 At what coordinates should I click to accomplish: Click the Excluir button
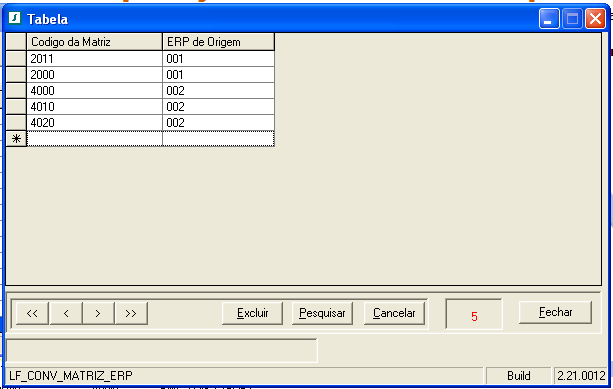(253, 313)
